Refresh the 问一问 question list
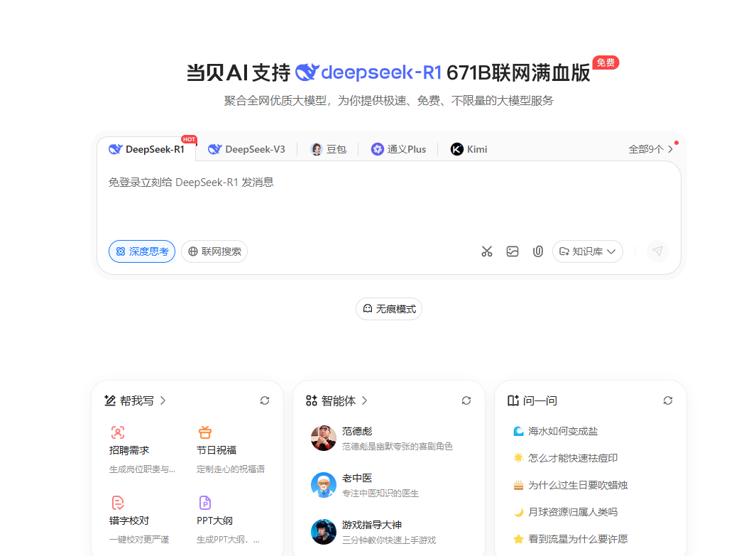The image size is (756, 556). tap(668, 400)
